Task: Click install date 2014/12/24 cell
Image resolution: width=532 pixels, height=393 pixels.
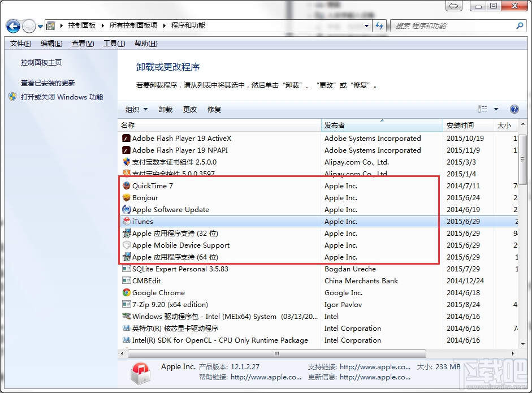Action: 465,280
